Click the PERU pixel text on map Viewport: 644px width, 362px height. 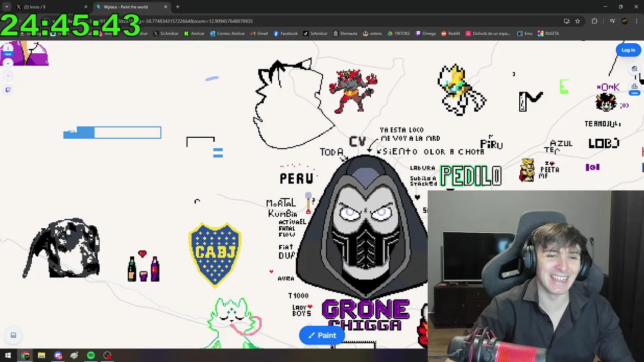(x=296, y=178)
